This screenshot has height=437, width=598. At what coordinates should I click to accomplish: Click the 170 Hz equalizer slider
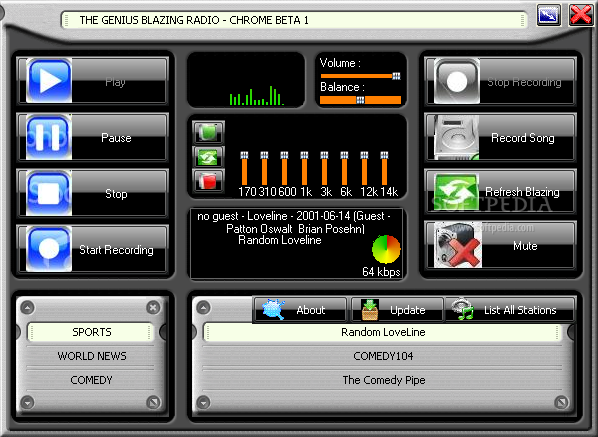pyautogui.click(x=244, y=169)
